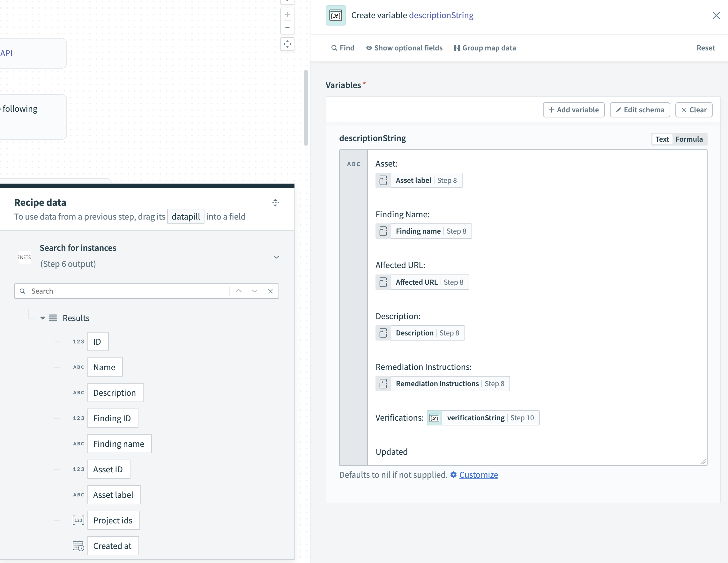The image size is (728, 563).
Task: Go to previous search match
Action: pos(238,291)
